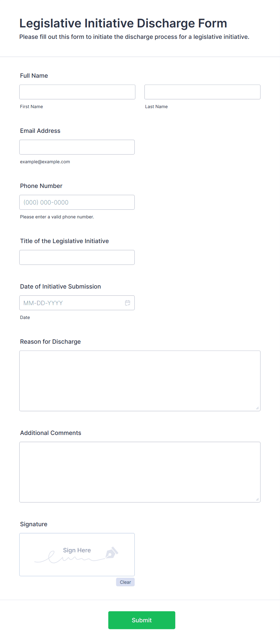This screenshot has width=280, height=644.
Task: Click the pen icon in signature pad
Action: [x=112, y=552]
